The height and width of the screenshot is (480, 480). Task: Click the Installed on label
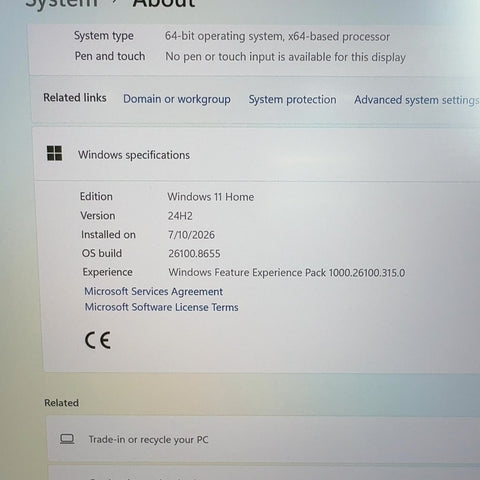point(108,235)
